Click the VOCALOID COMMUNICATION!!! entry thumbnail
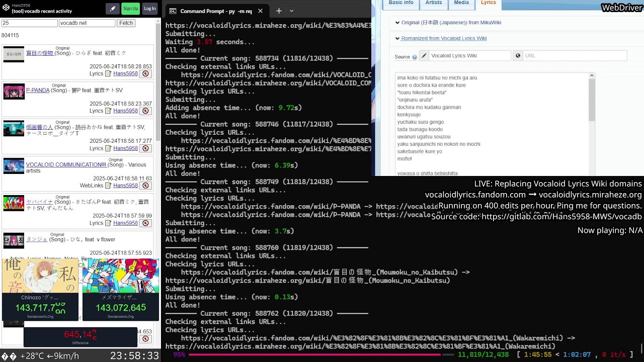Screen dimensions: 644x362 pos(14,166)
